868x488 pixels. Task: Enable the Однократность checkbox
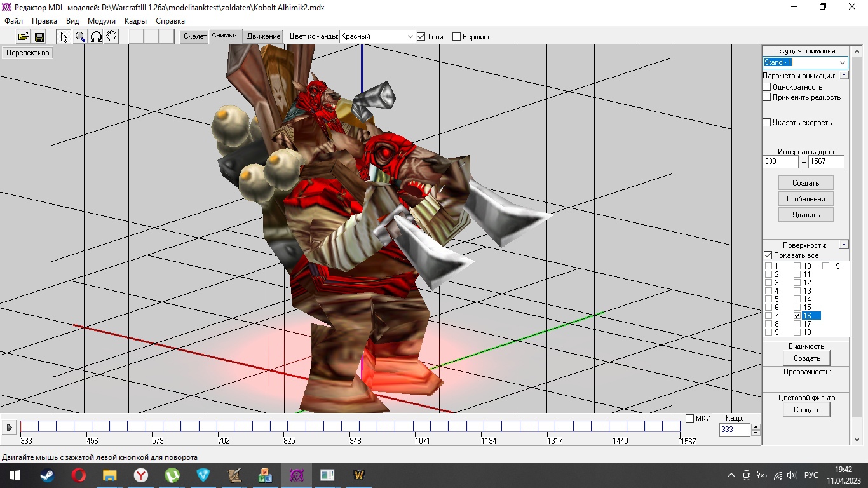coord(767,87)
